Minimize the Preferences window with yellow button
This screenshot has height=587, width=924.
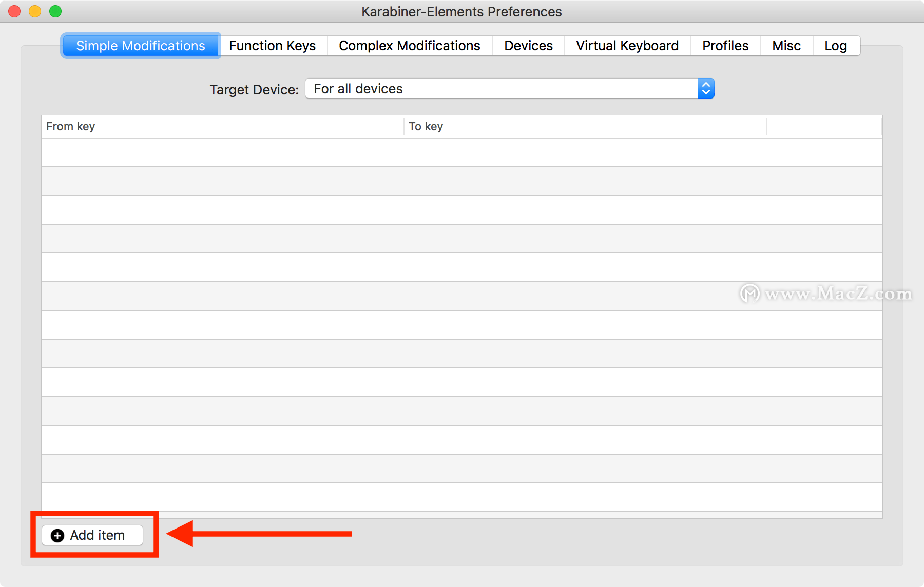35,11
